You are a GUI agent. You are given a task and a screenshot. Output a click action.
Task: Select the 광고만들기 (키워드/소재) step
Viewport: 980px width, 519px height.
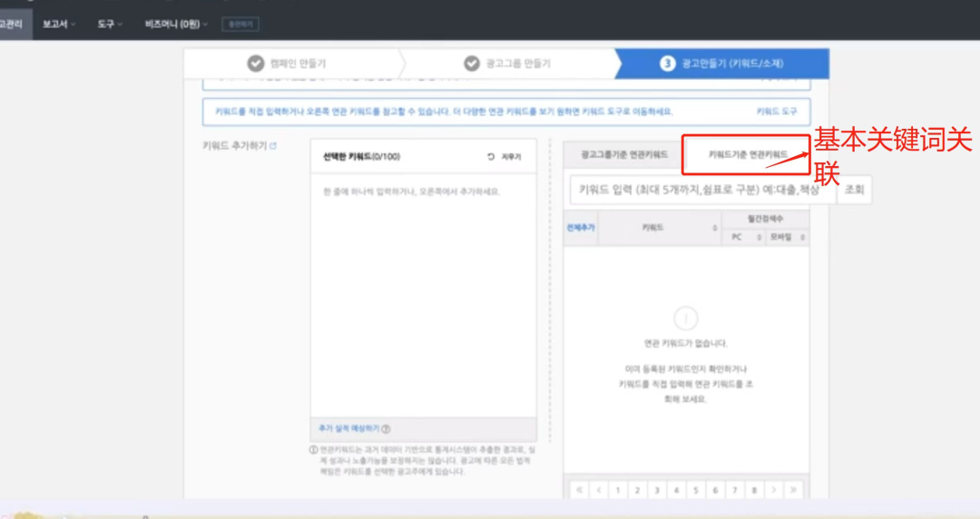pyautogui.click(x=722, y=64)
